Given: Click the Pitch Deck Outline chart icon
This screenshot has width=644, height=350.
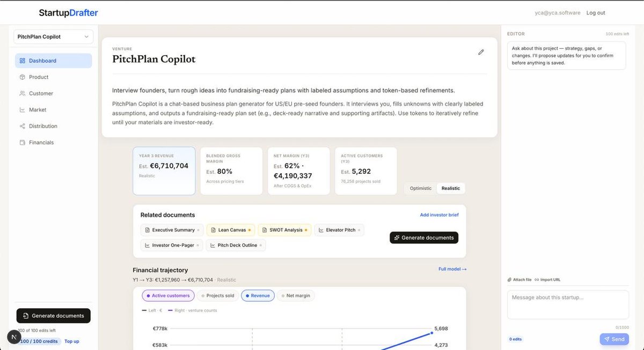Looking at the screenshot, I should point(213,245).
